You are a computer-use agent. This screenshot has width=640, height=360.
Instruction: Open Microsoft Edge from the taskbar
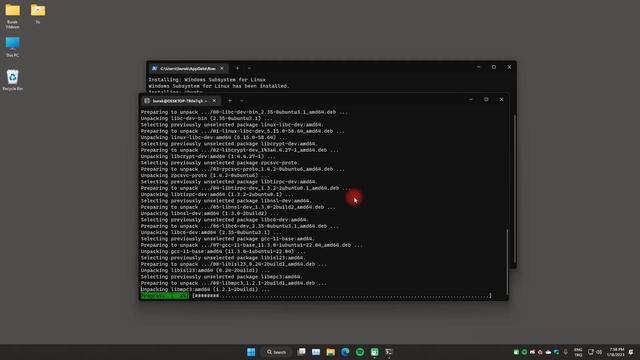pos(345,352)
